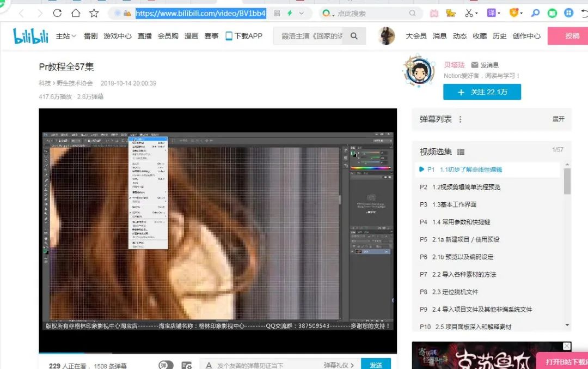Open the 大会员 link

[416, 36]
